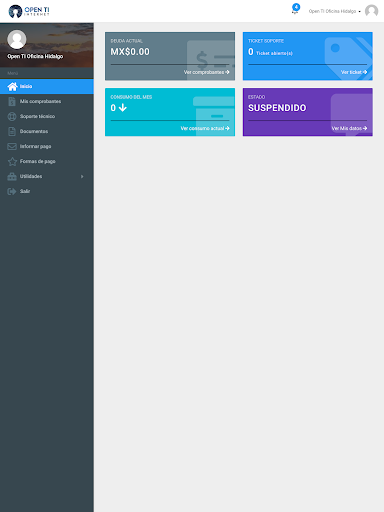Click the sidebar profile avatar picture
Screen dimensions: 384x512
17,39
